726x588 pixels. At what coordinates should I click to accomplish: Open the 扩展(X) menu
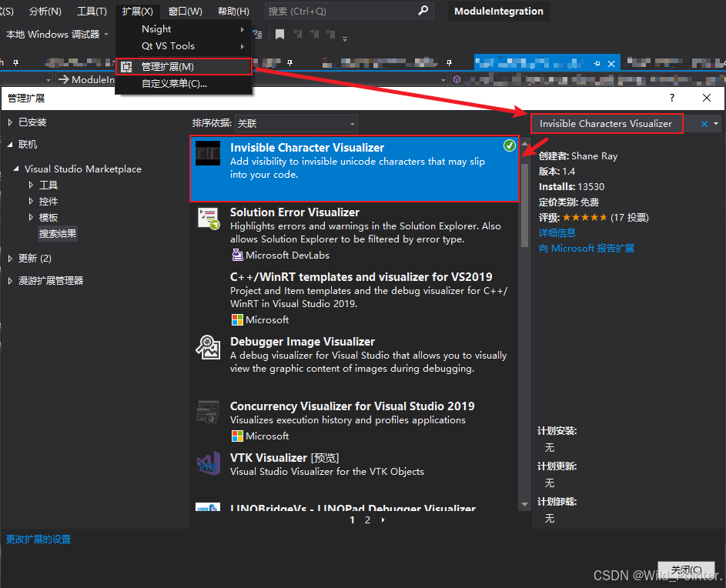(138, 11)
